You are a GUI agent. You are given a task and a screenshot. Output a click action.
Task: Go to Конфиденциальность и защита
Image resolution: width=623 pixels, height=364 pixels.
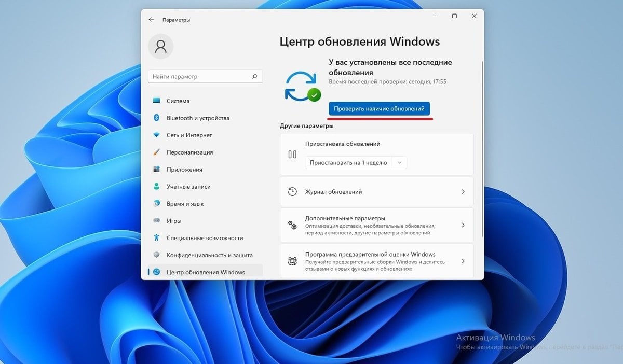click(206, 255)
